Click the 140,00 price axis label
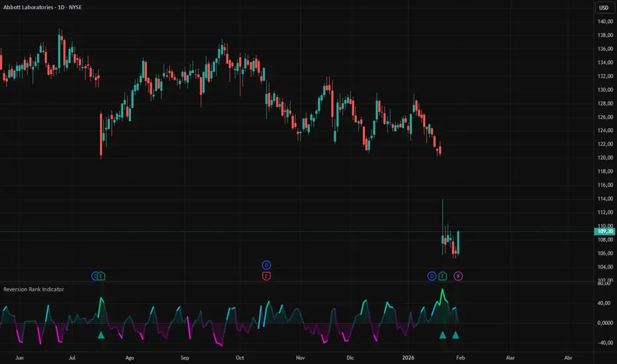Screen dimensions: 617x364 (x=605, y=22)
